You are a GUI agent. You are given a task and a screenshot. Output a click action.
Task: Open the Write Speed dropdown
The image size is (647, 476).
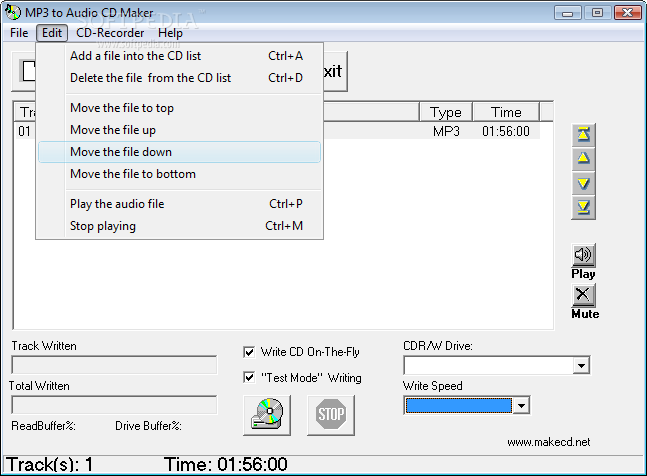click(x=521, y=405)
